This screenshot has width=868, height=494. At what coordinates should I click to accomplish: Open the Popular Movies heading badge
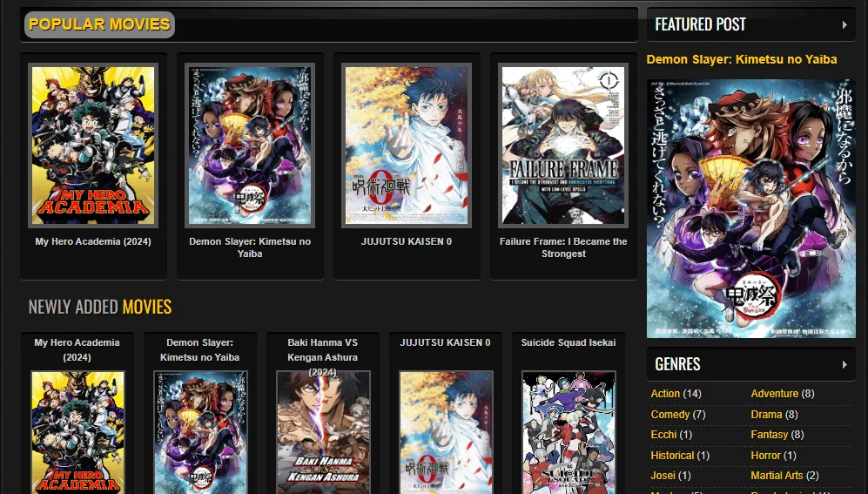[99, 25]
